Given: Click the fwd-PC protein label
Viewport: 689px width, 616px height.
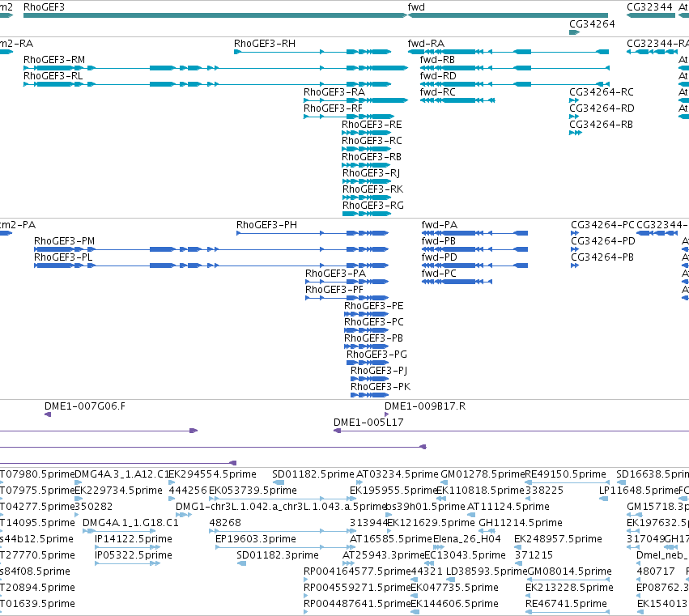Looking at the screenshot, I should 439,274.
